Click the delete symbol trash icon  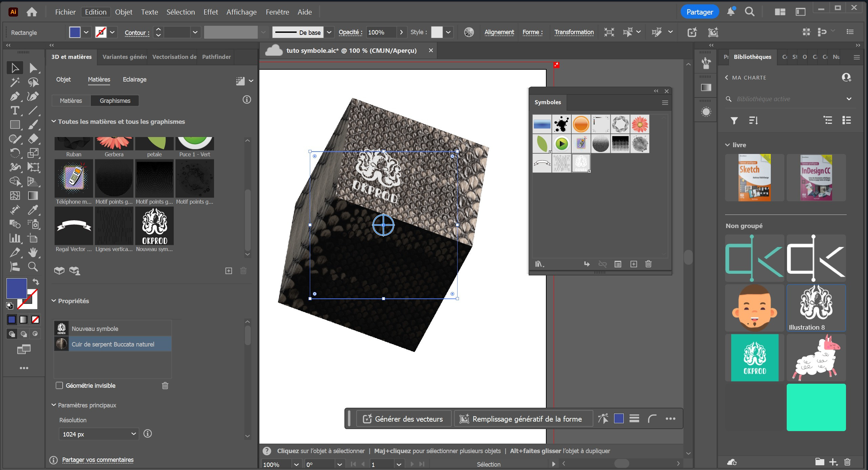point(648,264)
